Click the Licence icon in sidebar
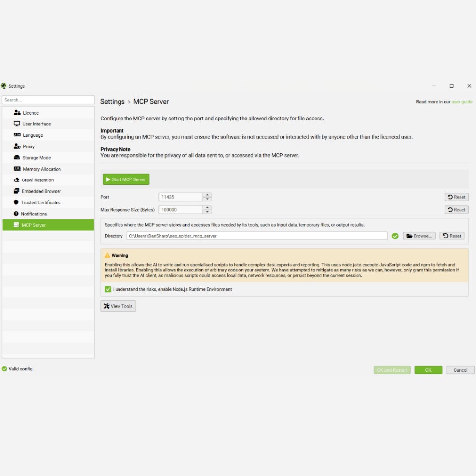This screenshot has width=476, height=476. click(17, 113)
